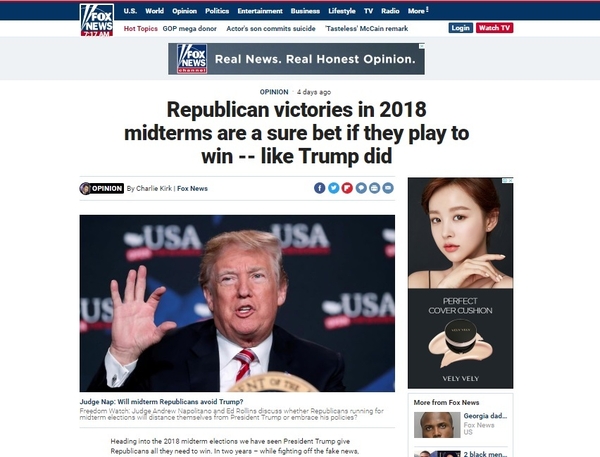
Task: Share article on Flipboard icon
Action: [x=347, y=188]
